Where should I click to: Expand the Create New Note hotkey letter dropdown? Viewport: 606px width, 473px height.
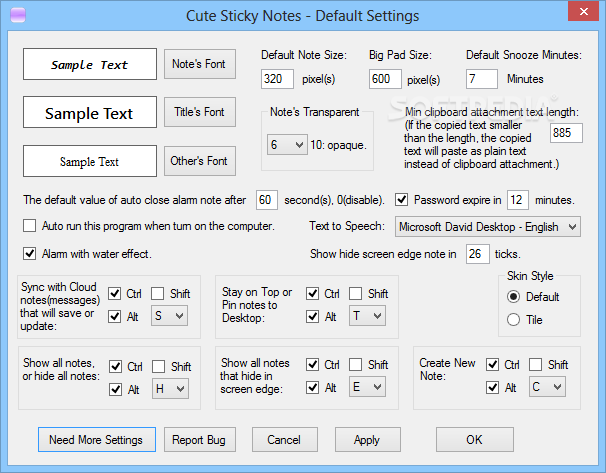pos(547,386)
